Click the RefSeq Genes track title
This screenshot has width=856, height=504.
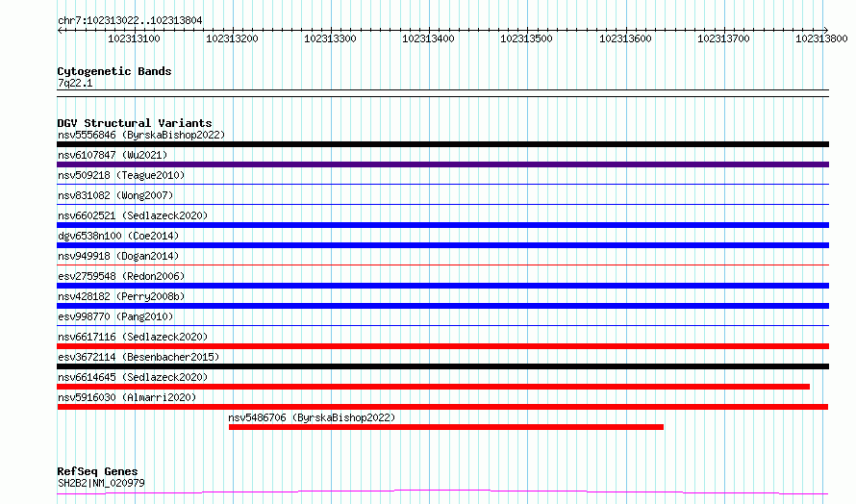point(97,471)
